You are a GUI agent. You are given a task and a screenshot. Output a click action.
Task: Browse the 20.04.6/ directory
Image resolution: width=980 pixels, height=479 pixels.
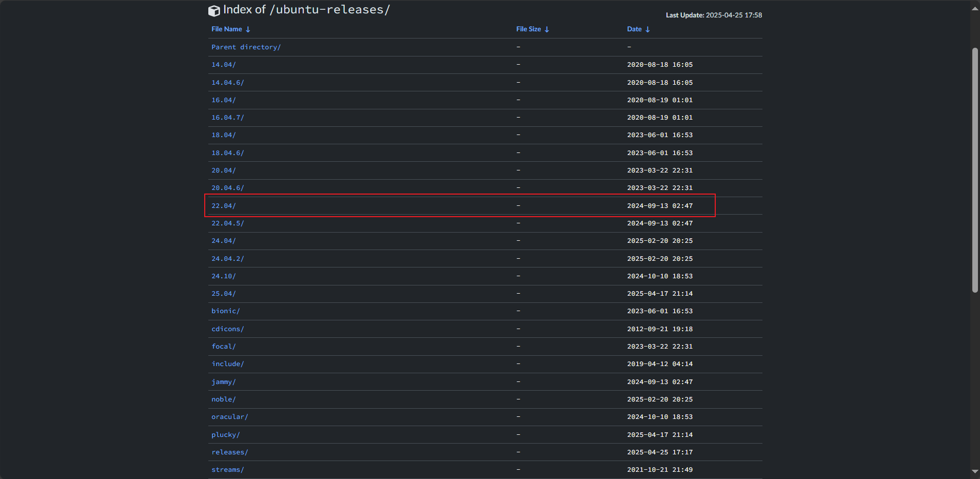coord(227,188)
